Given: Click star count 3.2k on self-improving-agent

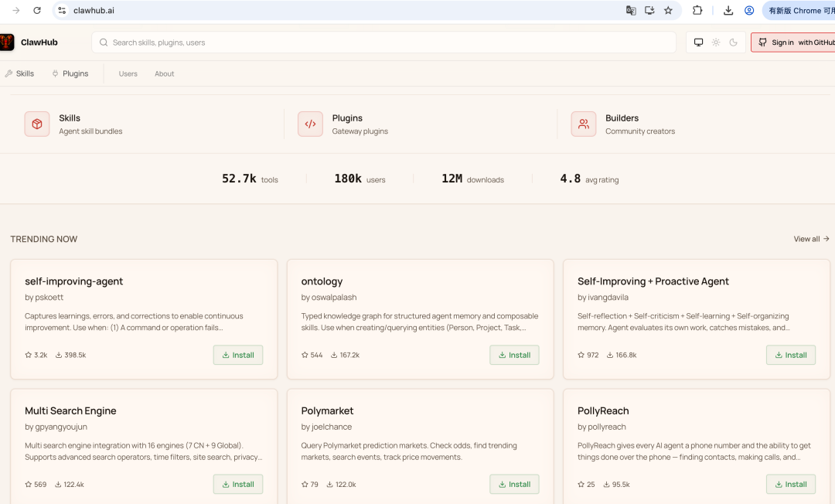Looking at the screenshot, I should click(x=36, y=355).
